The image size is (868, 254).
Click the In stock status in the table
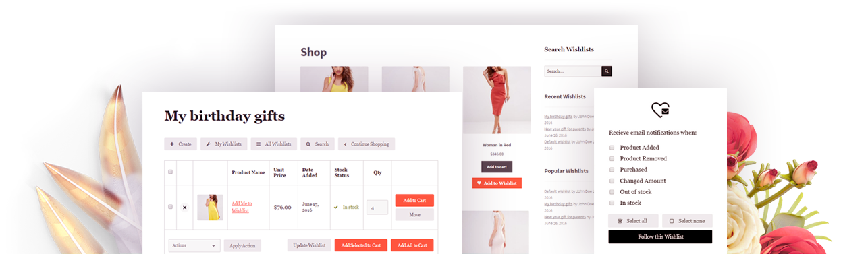click(x=346, y=208)
